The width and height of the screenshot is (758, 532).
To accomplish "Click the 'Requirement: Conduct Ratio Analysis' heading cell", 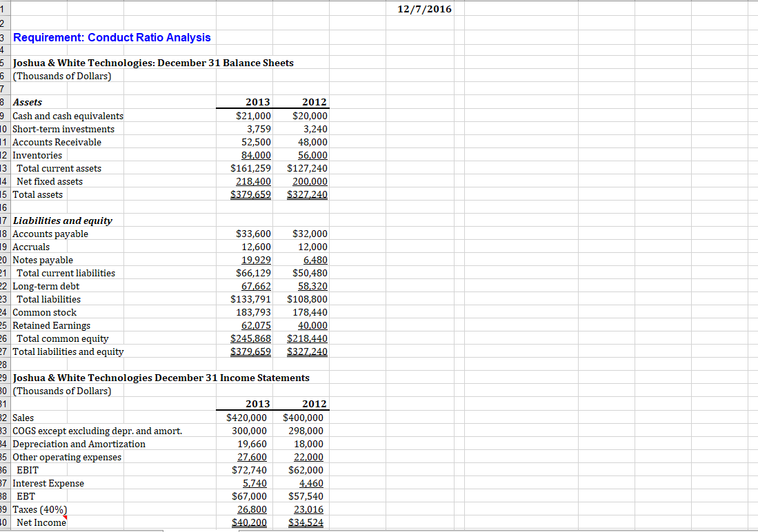I will (112, 38).
